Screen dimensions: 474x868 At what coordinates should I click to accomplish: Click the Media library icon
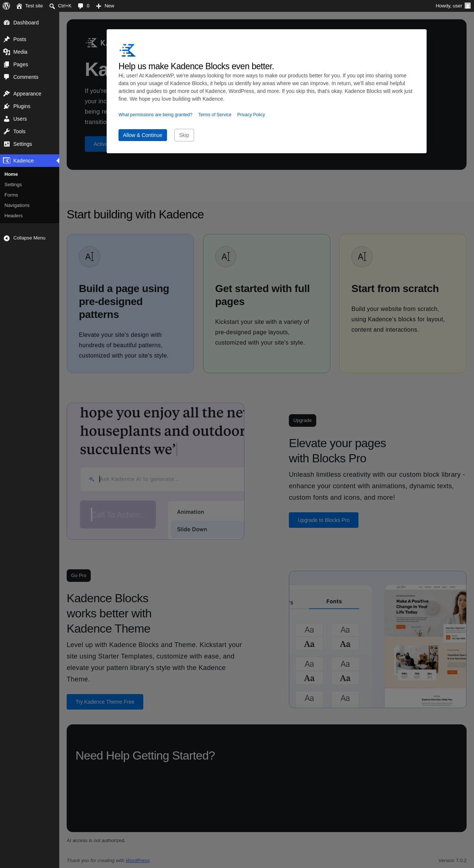7,52
